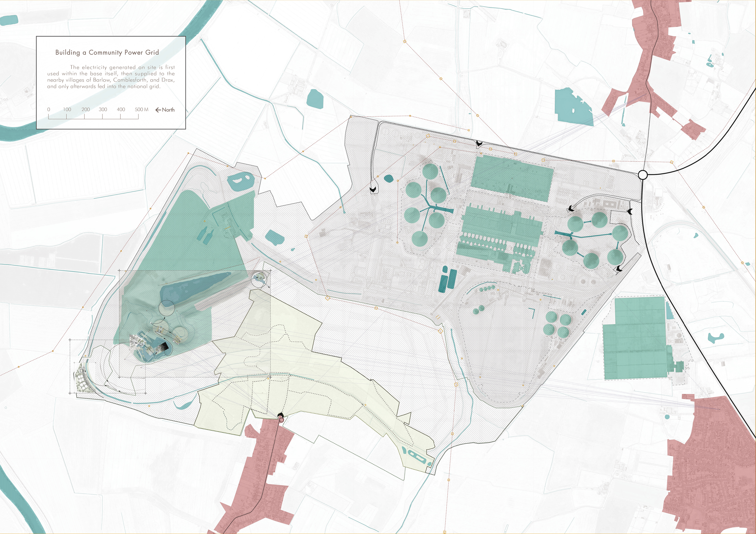This screenshot has height=534, width=756.
Task: Click the "0" label on the scale bar
Action: click(49, 109)
